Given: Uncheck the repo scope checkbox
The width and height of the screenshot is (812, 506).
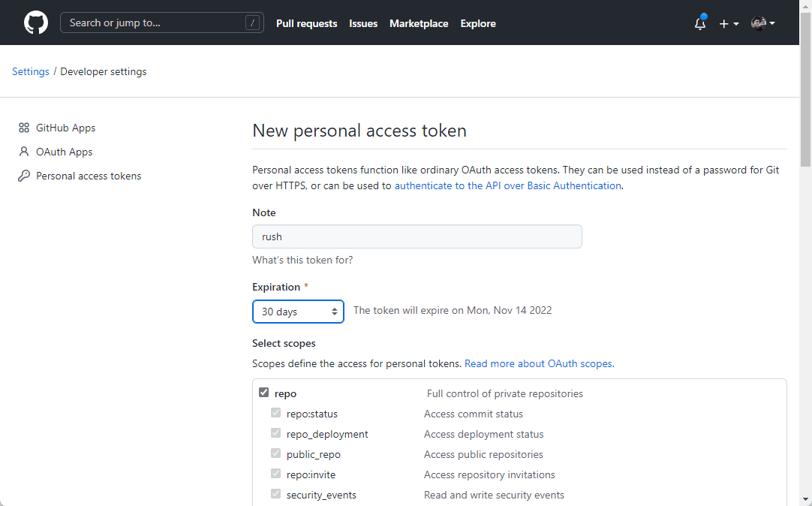Looking at the screenshot, I should tap(263, 392).
